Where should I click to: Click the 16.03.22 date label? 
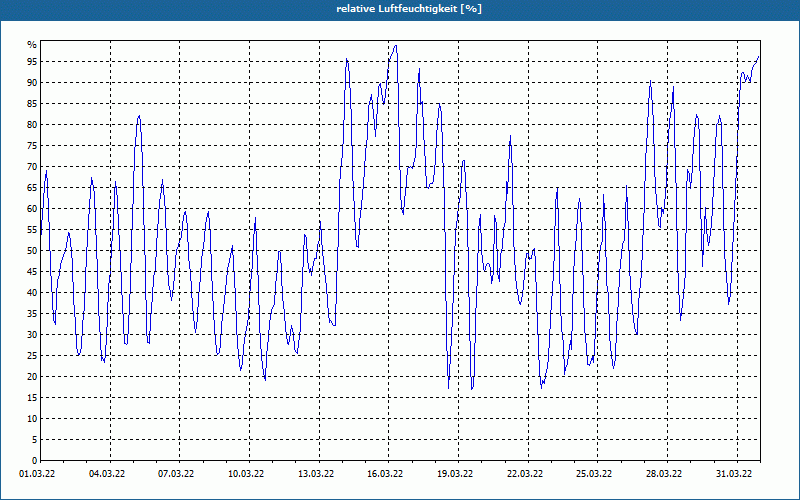(385, 474)
